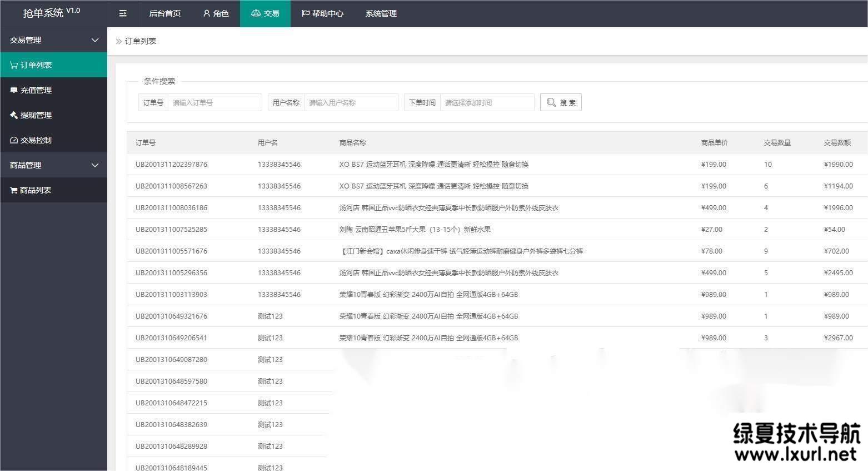
Task: Click the 商品名称 column header
Action: point(353,143)
